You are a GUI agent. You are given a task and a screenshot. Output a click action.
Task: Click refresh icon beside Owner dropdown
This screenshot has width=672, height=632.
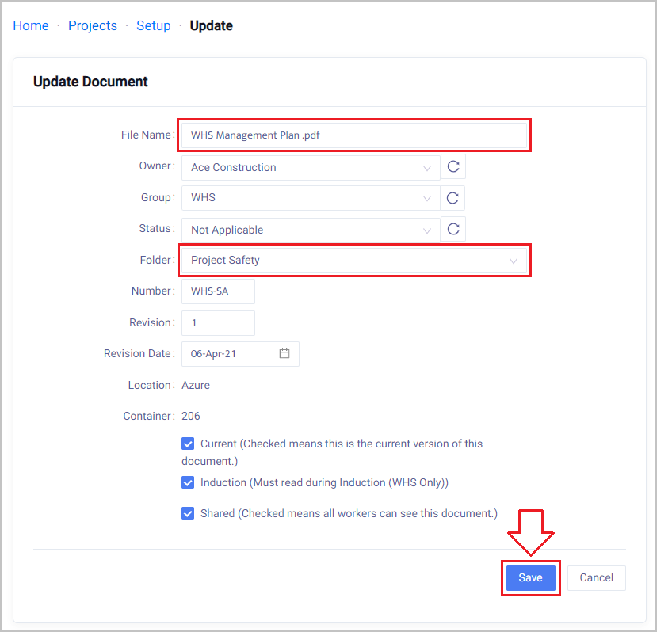point(453,167)
